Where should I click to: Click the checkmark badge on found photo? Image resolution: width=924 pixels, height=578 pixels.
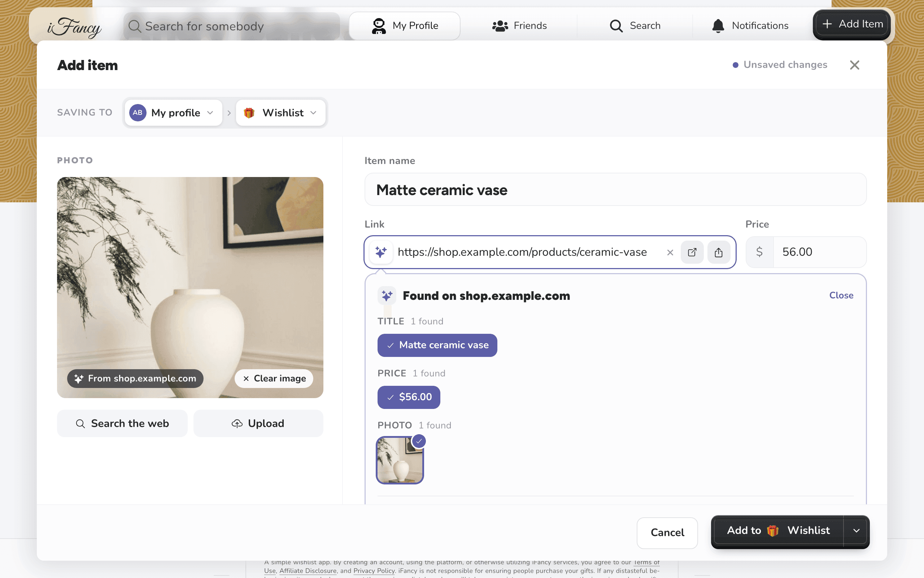click(x=419, y=441)
